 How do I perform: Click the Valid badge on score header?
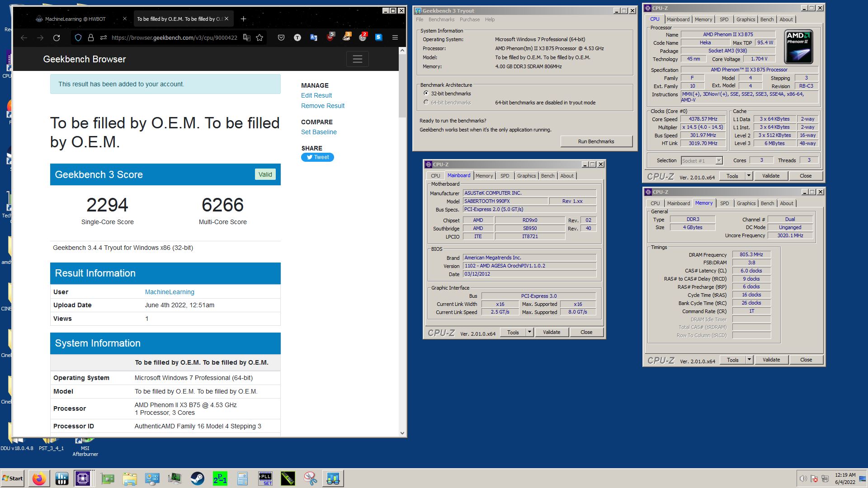click(265, 175)
